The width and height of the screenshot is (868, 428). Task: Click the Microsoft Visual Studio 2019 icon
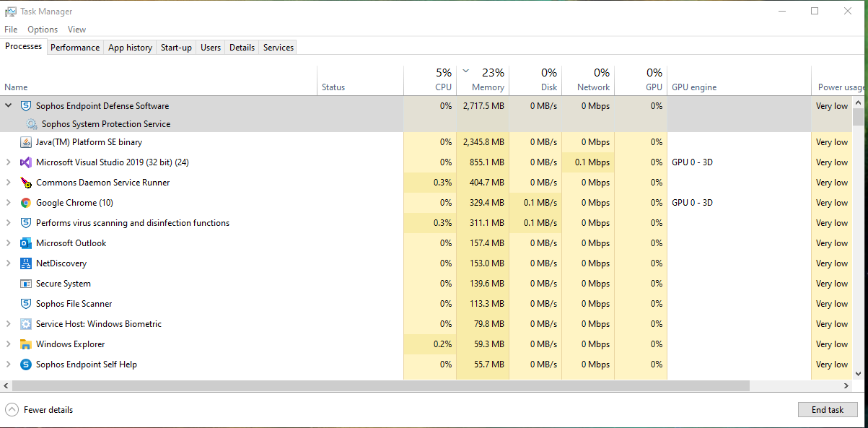tap(26, 162)
